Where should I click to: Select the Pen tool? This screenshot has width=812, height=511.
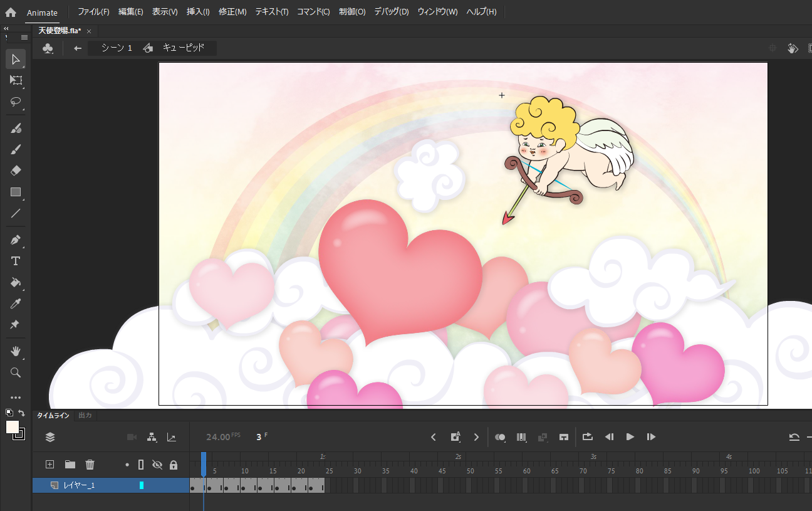tap(16, 240)
